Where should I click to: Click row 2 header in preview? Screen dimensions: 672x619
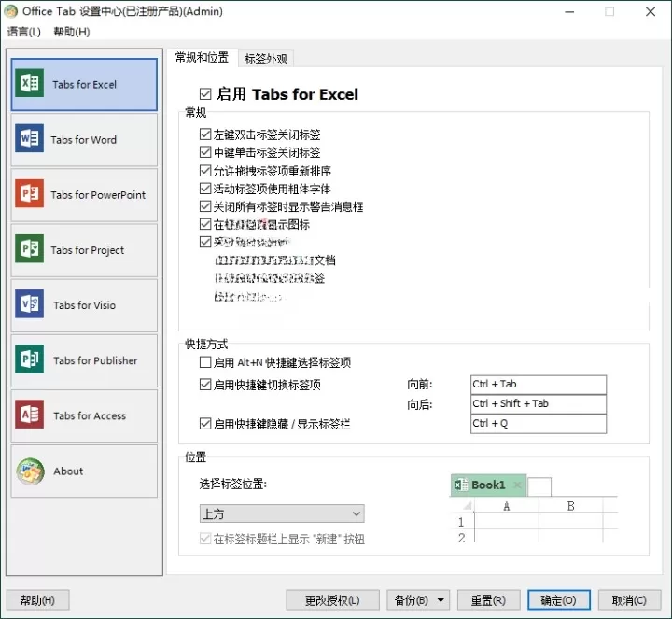pos(462,538)
